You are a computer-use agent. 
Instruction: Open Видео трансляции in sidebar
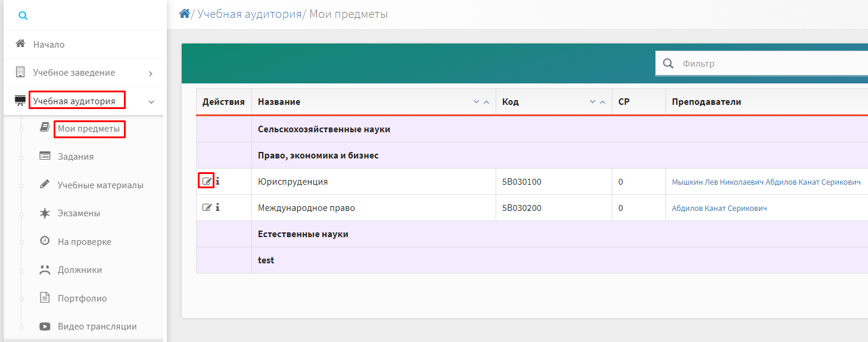coord(97,327)
